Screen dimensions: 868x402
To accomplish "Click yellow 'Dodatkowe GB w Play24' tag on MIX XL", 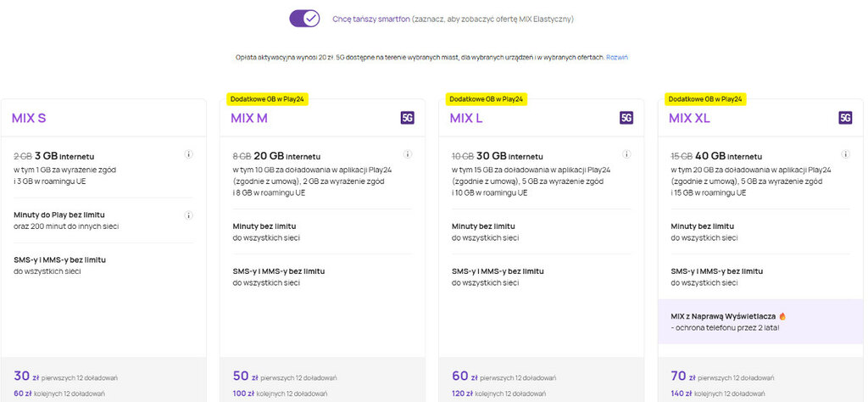I will [x=705, y=99].
